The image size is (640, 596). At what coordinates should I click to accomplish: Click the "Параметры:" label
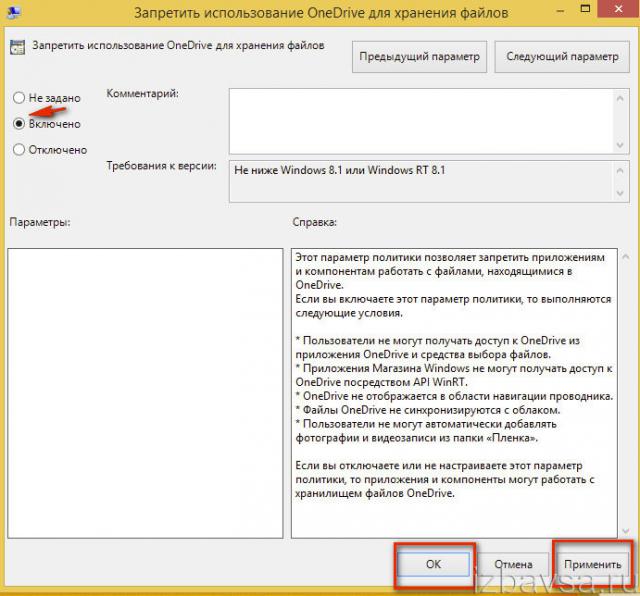(x=40, y=222)
